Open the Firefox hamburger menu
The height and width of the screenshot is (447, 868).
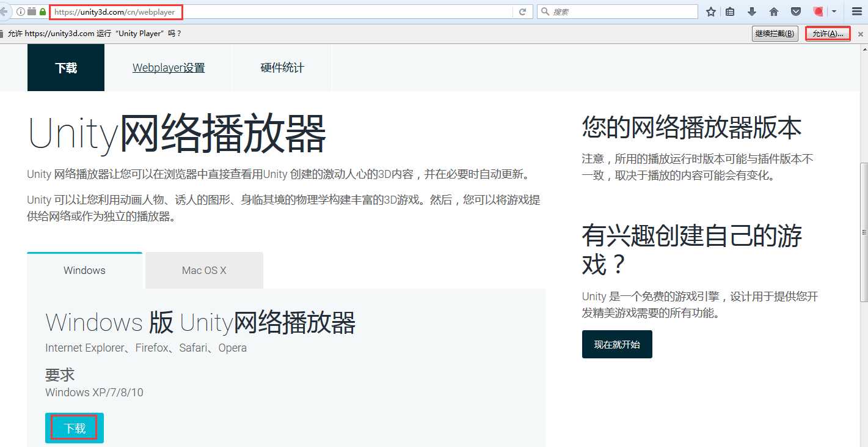[856, 12]
